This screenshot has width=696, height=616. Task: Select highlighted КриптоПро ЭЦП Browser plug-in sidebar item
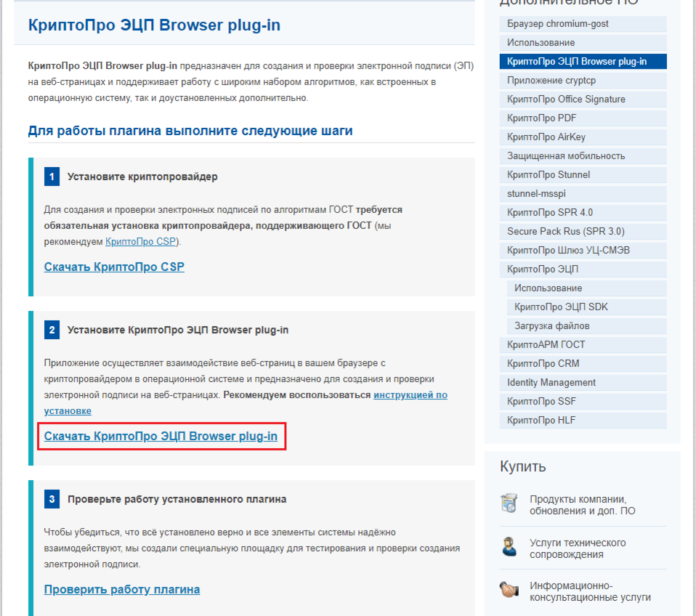point(583,62)
